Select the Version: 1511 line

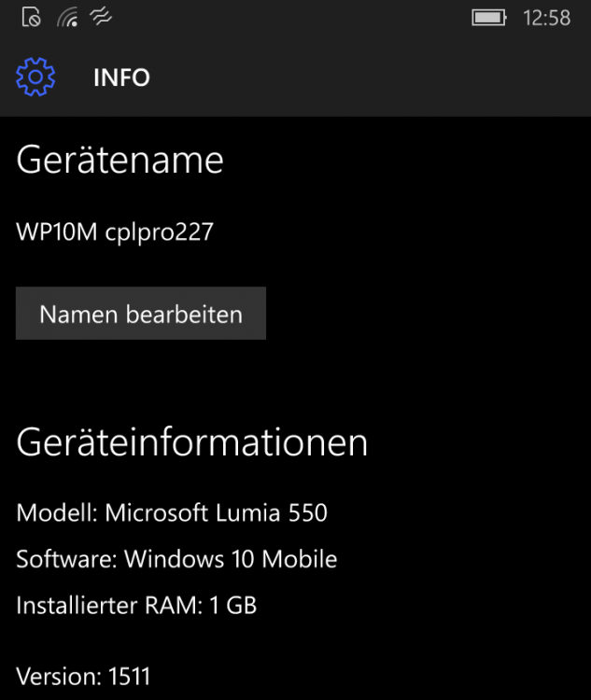tap(83, 676)
